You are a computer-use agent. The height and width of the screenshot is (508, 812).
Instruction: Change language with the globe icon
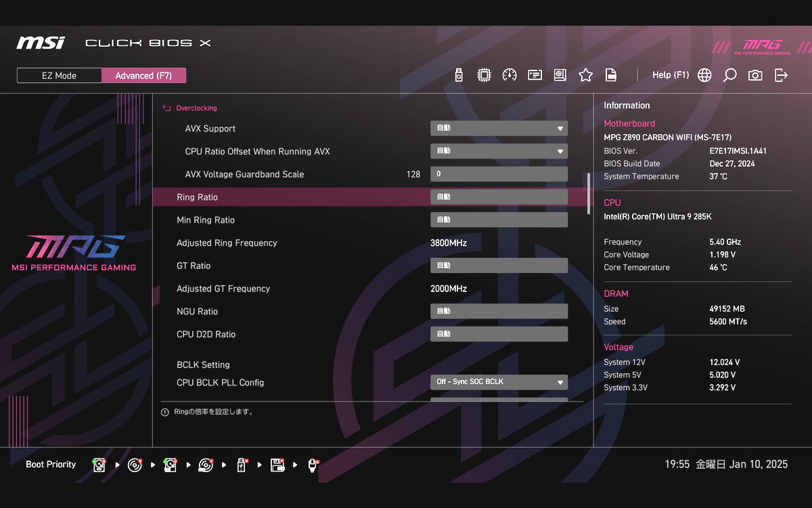click(704, 75)
